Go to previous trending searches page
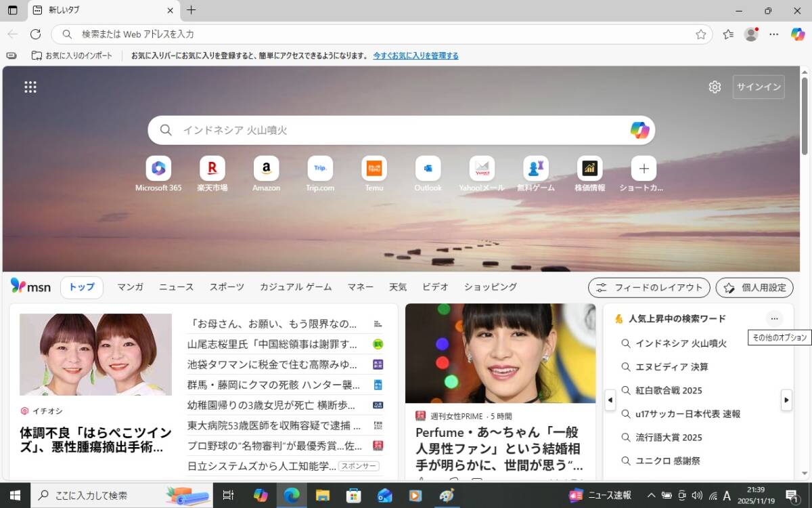Image resolution: width=812 pixels, height=508 pixels. click(610, 400)
